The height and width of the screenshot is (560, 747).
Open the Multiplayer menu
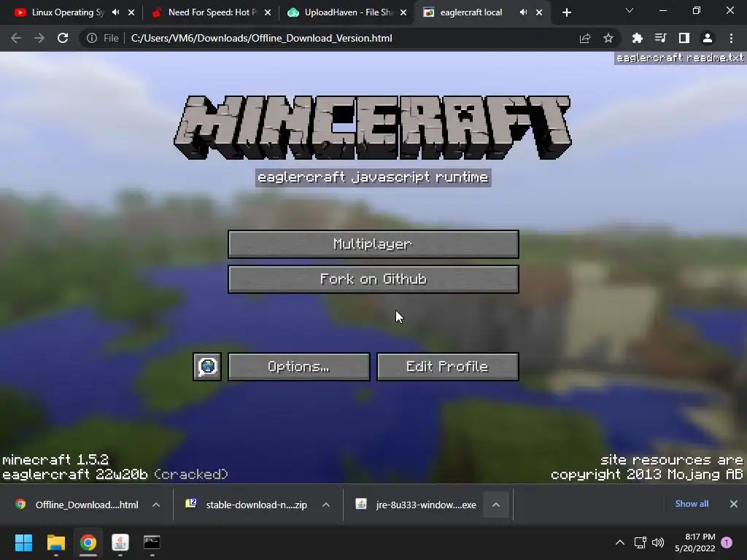373,244
